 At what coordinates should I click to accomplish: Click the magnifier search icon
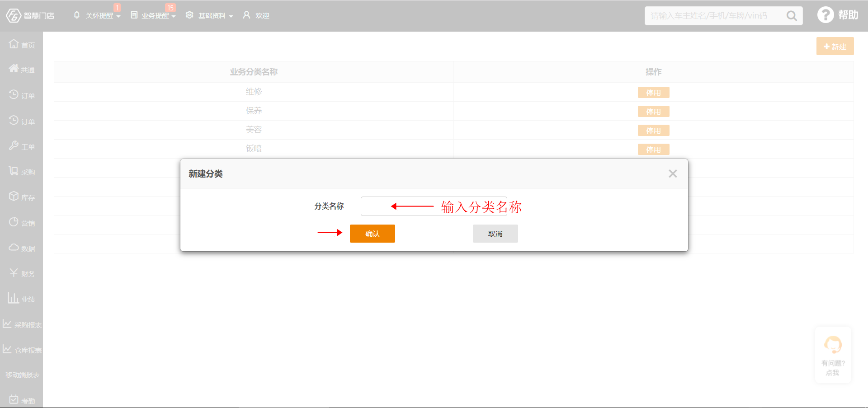(x=792, y=16)
